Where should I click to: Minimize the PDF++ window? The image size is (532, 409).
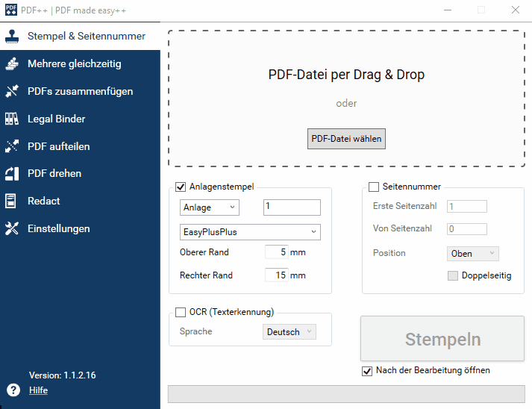[x=448, y=10]
